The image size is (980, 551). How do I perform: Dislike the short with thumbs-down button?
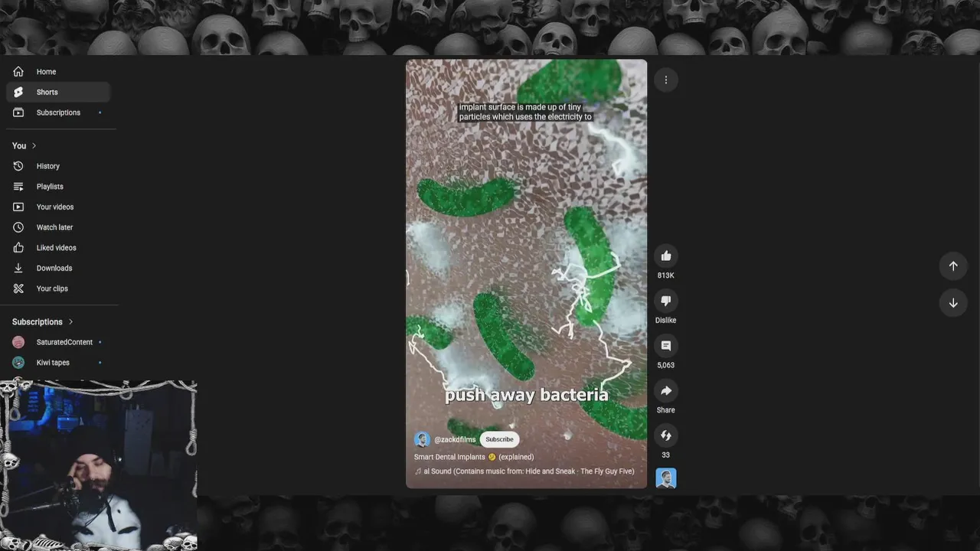click(666, 301)
